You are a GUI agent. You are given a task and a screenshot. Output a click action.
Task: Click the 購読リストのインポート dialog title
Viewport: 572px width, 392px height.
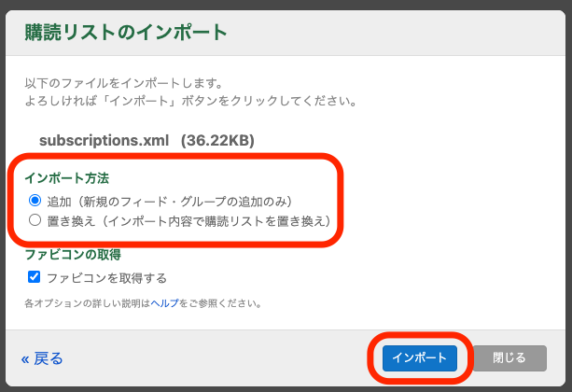click(124, 34)
